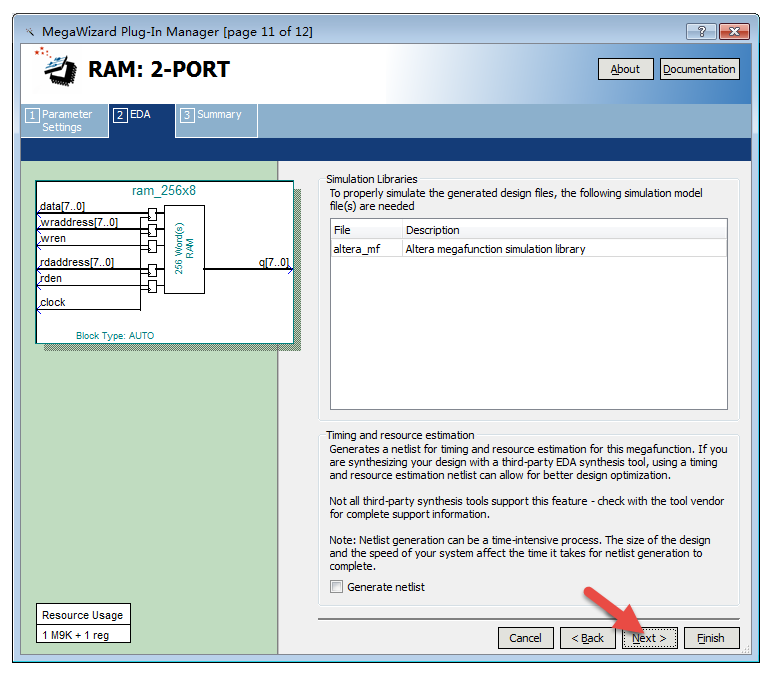Click the RAM chip logo icon
This screenshot has width=774, height=674.
(58, 68)
